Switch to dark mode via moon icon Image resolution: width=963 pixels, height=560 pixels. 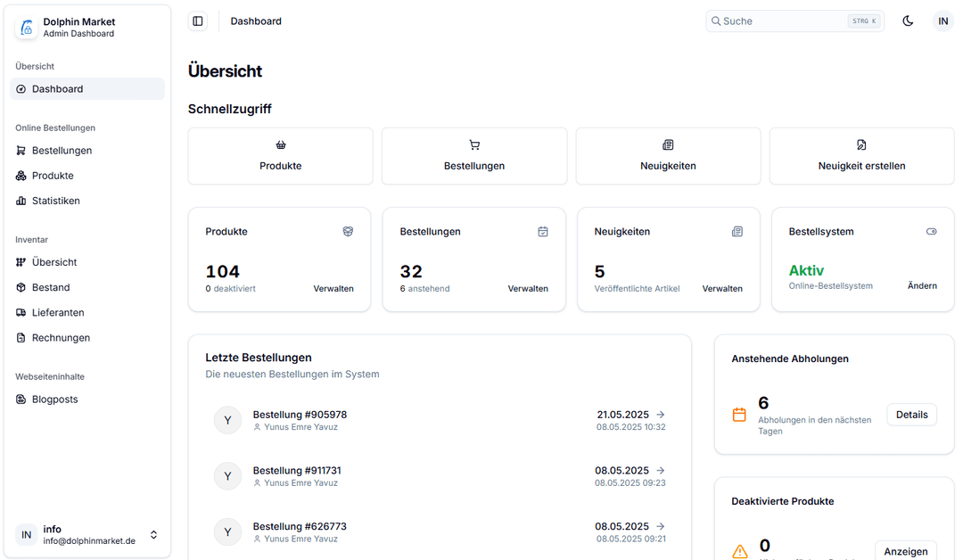[x=908, y=21]
